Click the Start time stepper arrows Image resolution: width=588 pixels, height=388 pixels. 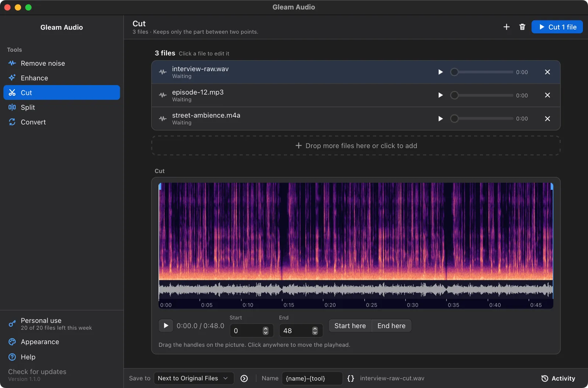click(266, 331)
